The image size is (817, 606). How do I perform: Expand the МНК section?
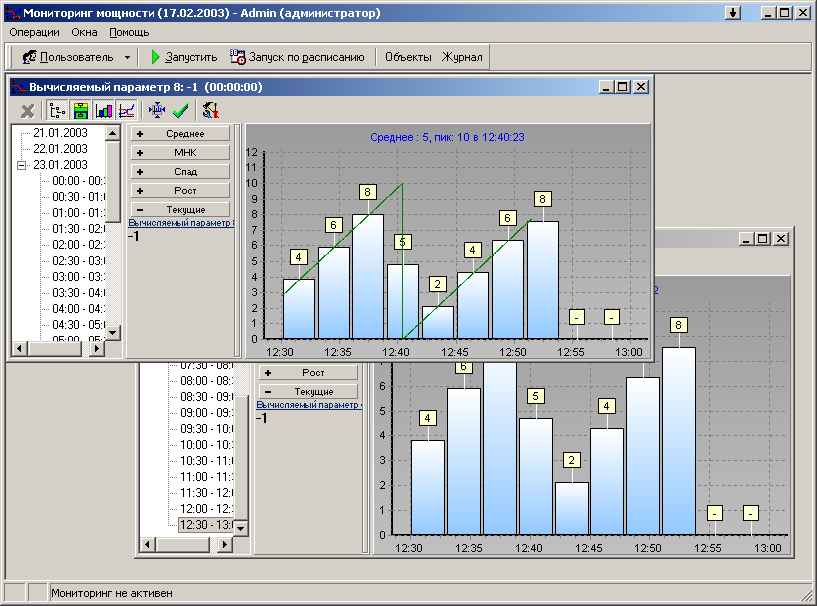(x=180, y=153)
